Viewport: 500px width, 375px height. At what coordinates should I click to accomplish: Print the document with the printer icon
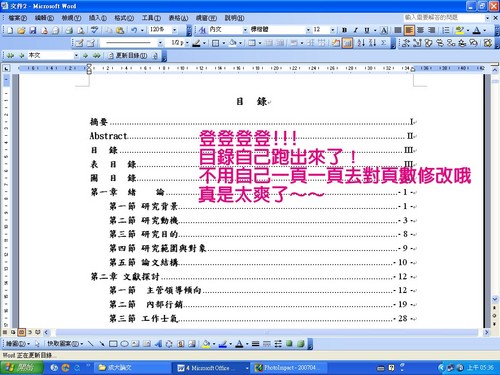pos(69,31)
